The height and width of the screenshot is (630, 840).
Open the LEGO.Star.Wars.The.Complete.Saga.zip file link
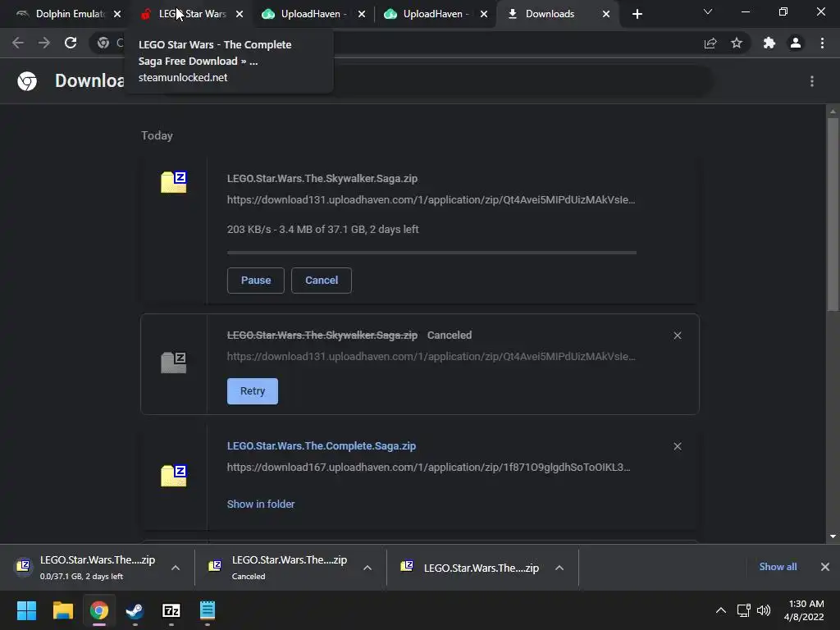[322, 445]
